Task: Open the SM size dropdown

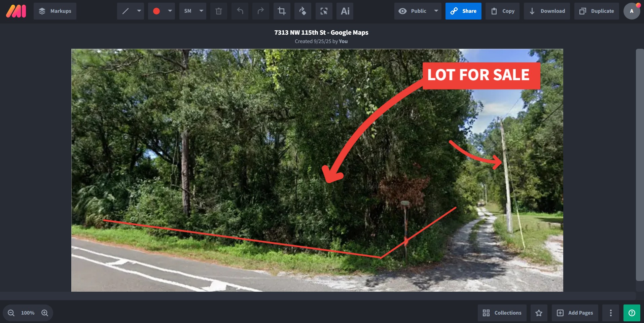Action: [192, 11]
